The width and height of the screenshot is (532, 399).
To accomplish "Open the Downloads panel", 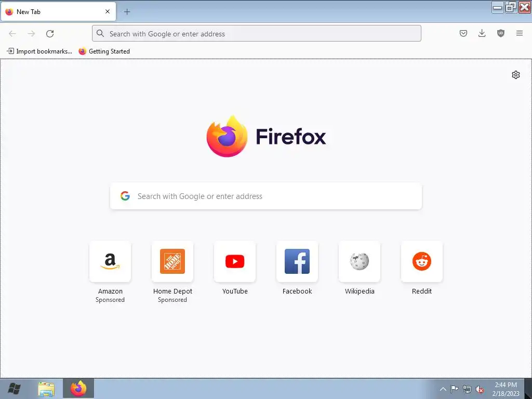I will tap(482, 33).
